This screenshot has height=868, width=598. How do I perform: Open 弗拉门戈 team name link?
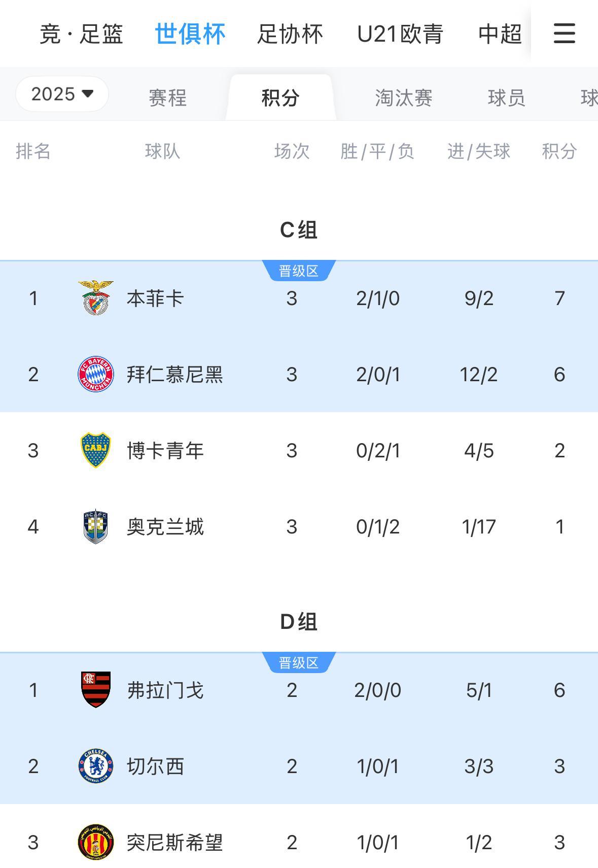[165, 690]
